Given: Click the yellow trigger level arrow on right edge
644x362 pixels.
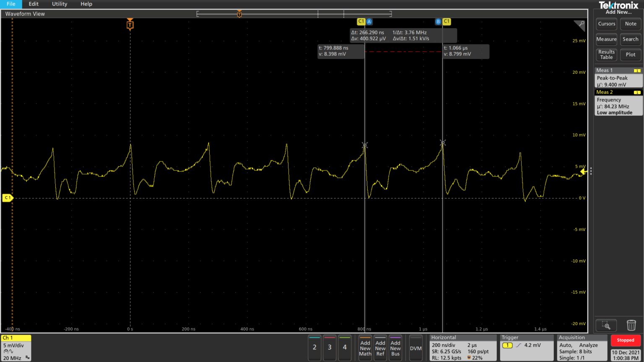Looking at the screenshot, I should click(583, 172).
